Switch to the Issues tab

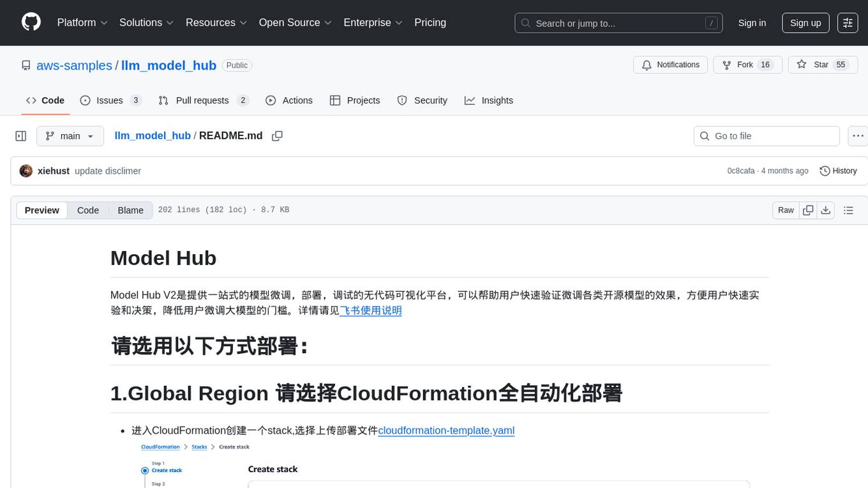pos(110,100)
